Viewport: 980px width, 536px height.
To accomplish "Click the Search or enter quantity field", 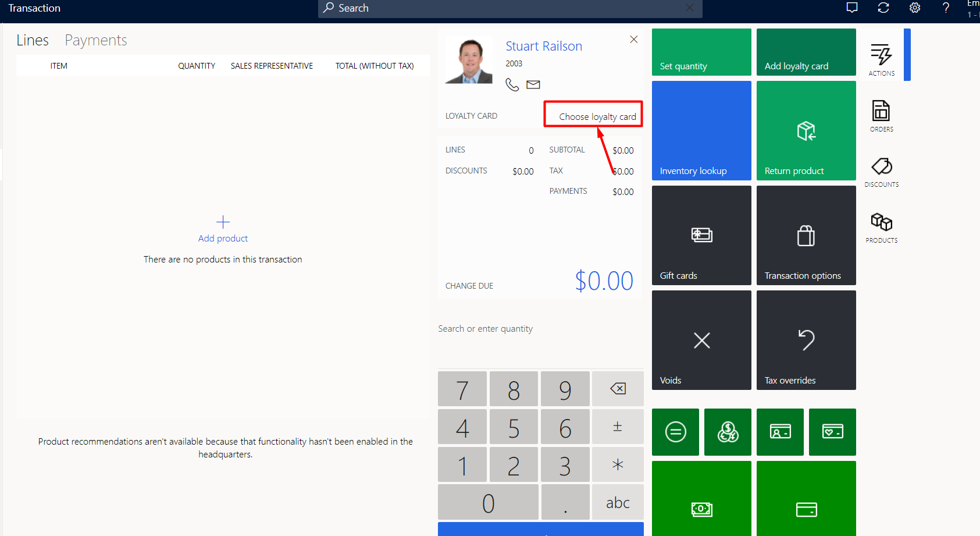I will coord(540,329).
